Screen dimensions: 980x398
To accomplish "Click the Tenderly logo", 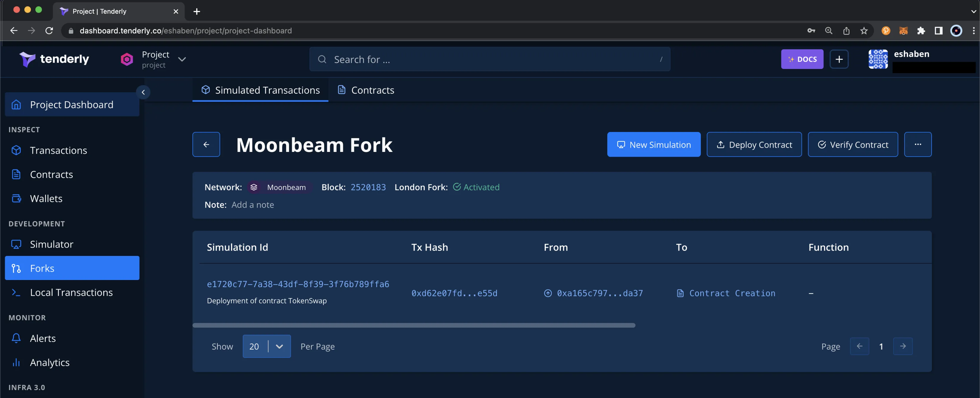I will click(54, 59).
